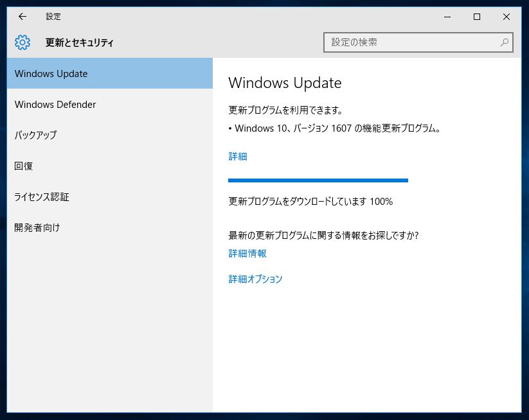
Task: Click the magnifier search icon
Action: coord(505,42)
